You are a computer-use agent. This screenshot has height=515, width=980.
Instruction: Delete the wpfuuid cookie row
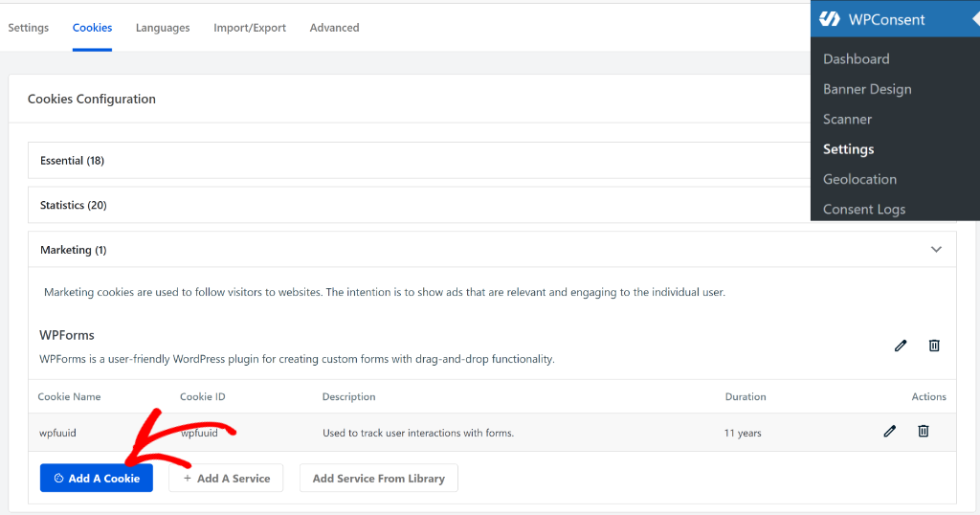coord(924,432)
